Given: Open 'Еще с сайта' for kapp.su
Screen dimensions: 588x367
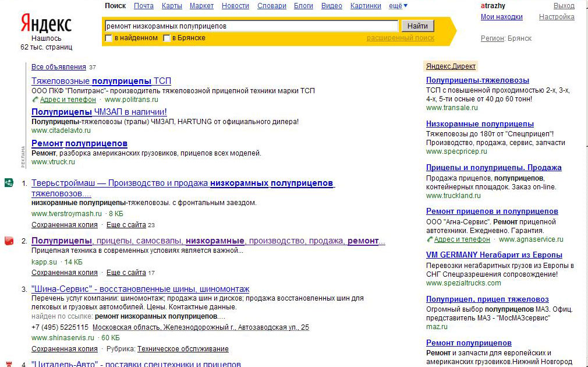Looking at the screenshot, I should coord(126,273).
